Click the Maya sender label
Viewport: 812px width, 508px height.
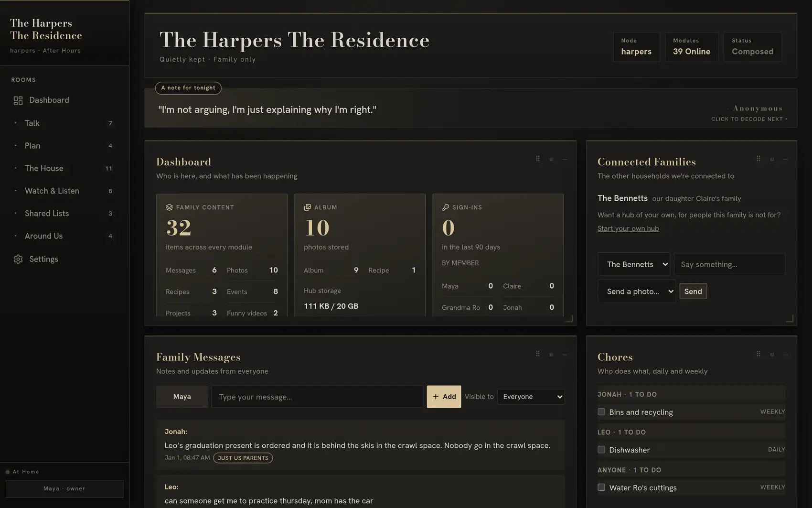pyautogui.click(x=182, y=397)
